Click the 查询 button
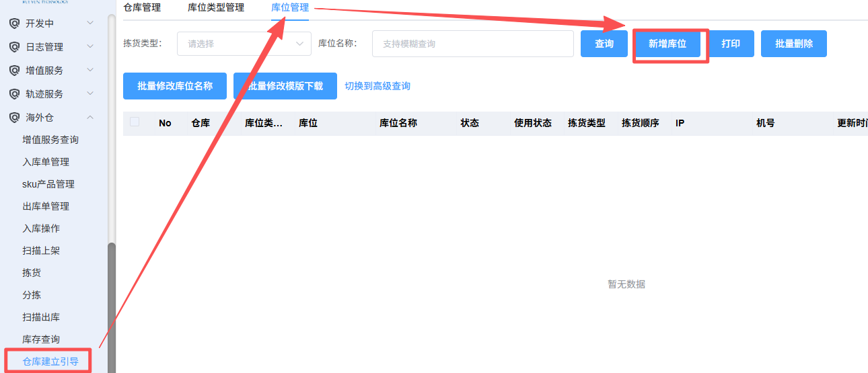The height and width of the screenshot is (373, 868). (604, 44)
